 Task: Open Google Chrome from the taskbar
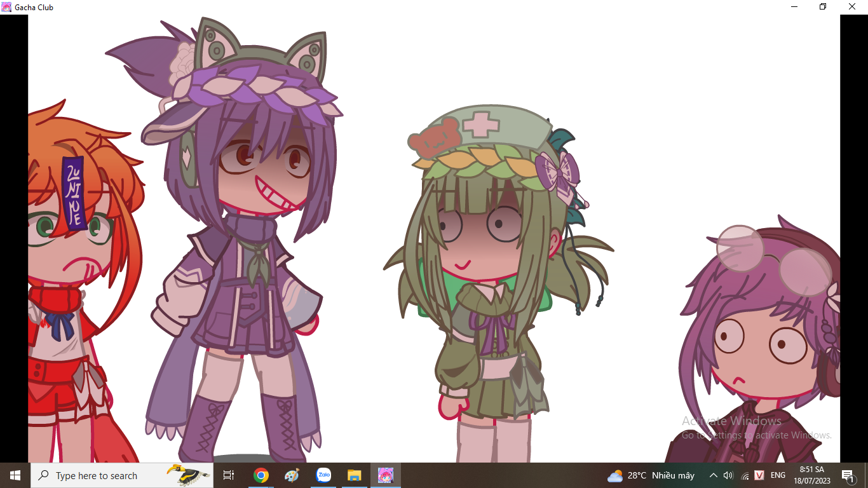(261, 475)
